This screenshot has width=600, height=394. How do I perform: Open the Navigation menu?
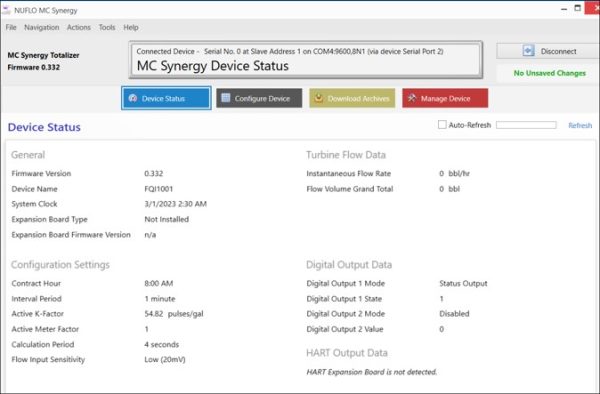click(x=42, y=27)
